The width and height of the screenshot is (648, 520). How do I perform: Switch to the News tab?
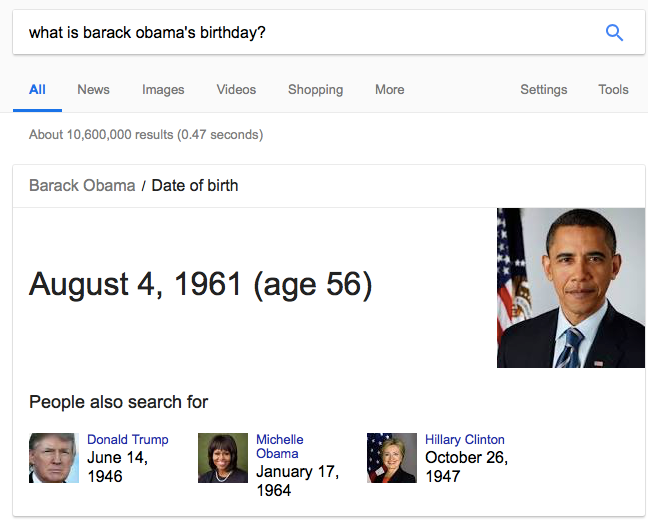(x=93, y=89)
